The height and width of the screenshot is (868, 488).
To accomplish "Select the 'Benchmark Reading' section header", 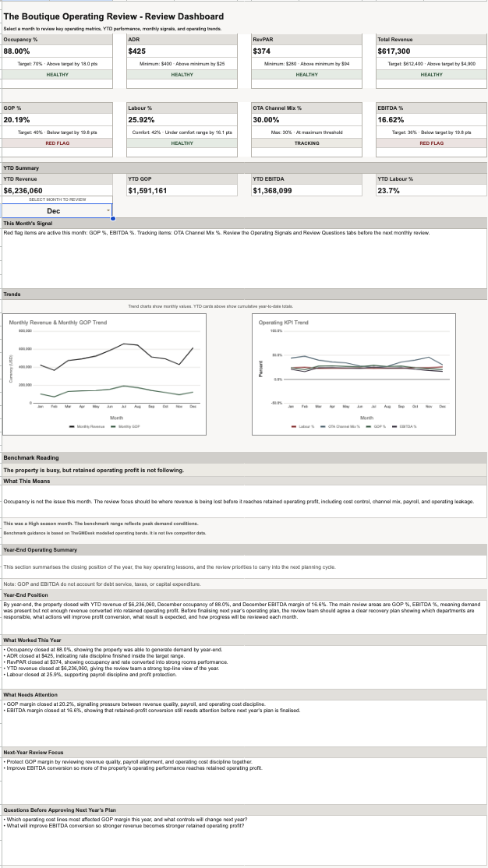I will 244,458.
